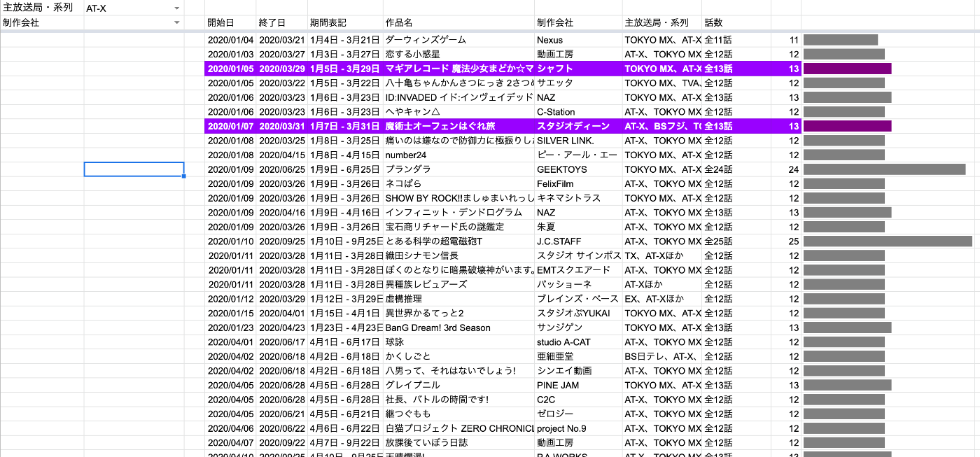Select the 開始日 column header

(230, 22)
